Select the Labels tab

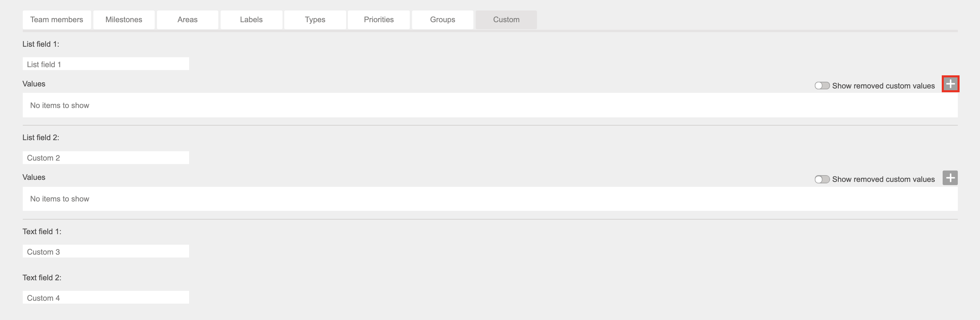pos(252,20)
